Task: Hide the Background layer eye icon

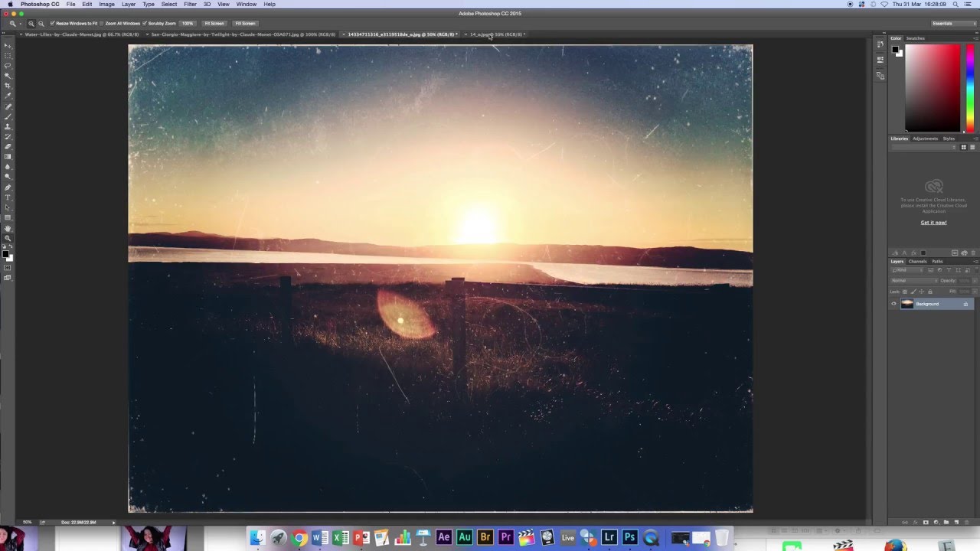Action: pyautogui.click(x=893, y=304)
